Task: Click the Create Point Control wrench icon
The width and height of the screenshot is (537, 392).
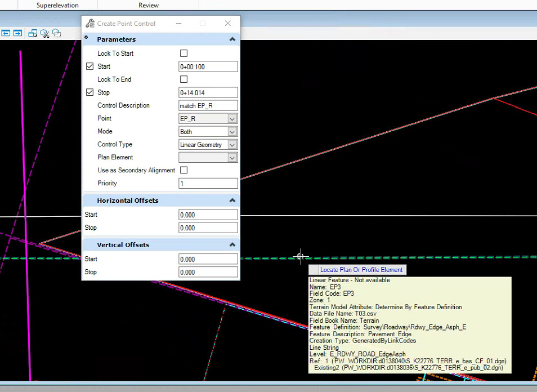Action: pos(90,24)
